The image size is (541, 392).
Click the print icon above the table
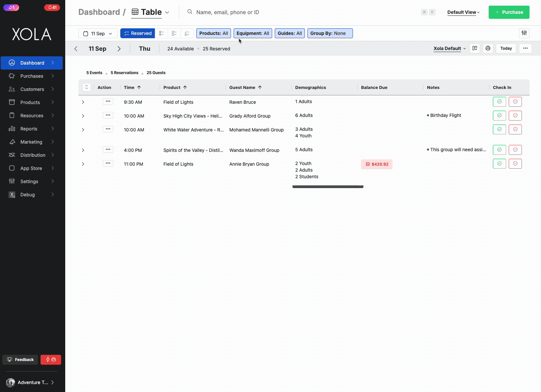(488, 48)
